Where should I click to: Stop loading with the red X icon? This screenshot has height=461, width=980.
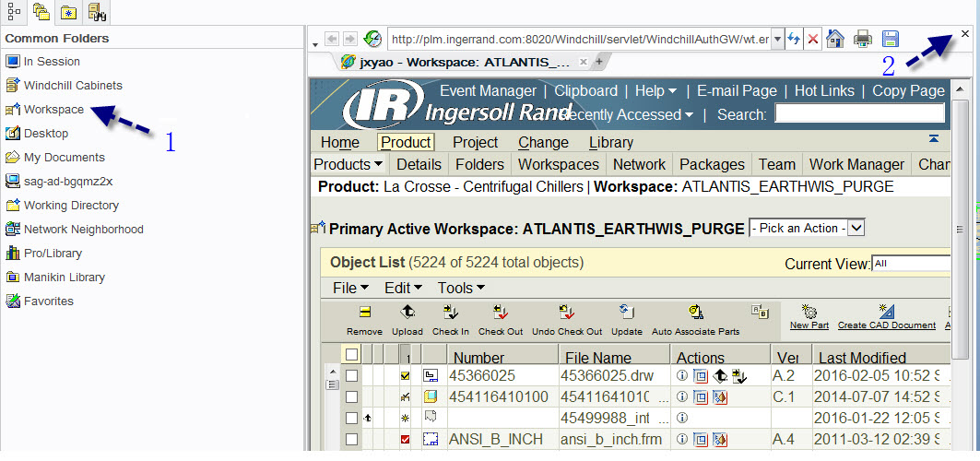(x=812, y=40)
